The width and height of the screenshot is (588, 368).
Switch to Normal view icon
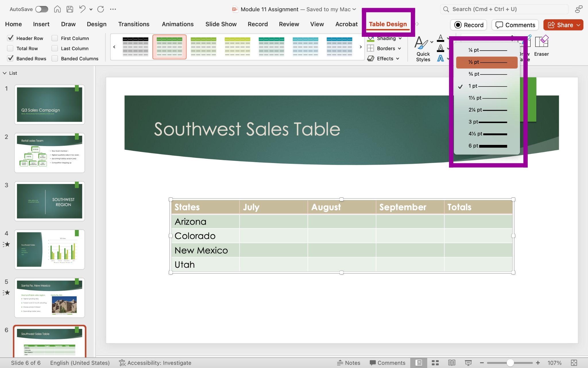pos(419,363)
